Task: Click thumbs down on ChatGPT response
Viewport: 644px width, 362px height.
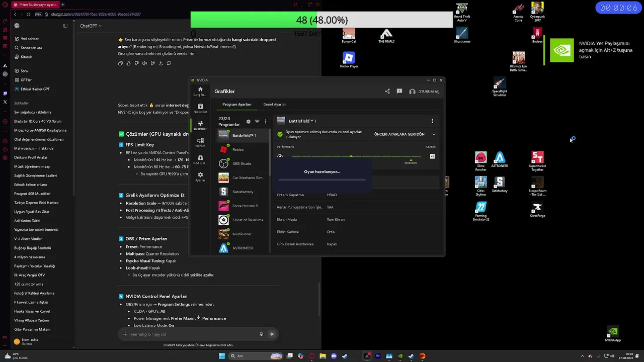Action: pyautogui.click(x=136, y=63)
